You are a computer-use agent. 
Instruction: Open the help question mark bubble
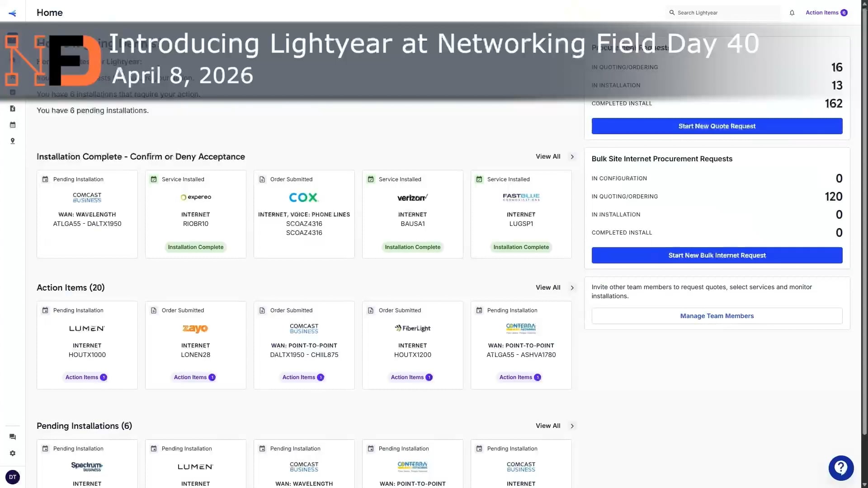[840, 468]
